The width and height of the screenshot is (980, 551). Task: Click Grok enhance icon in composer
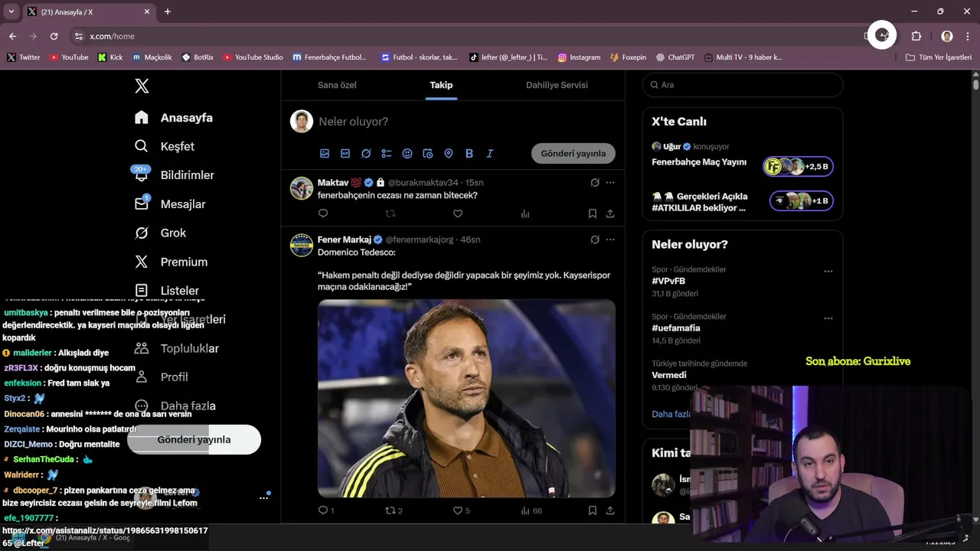click(x=366, y=153)
